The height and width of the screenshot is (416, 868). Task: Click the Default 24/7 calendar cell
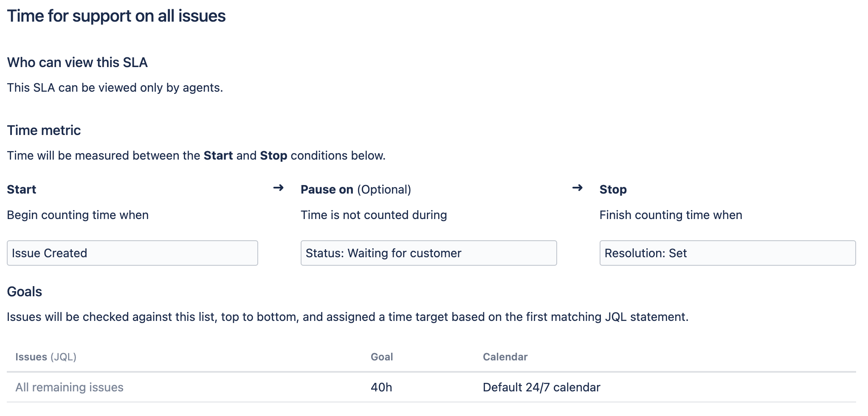point(541,387)
